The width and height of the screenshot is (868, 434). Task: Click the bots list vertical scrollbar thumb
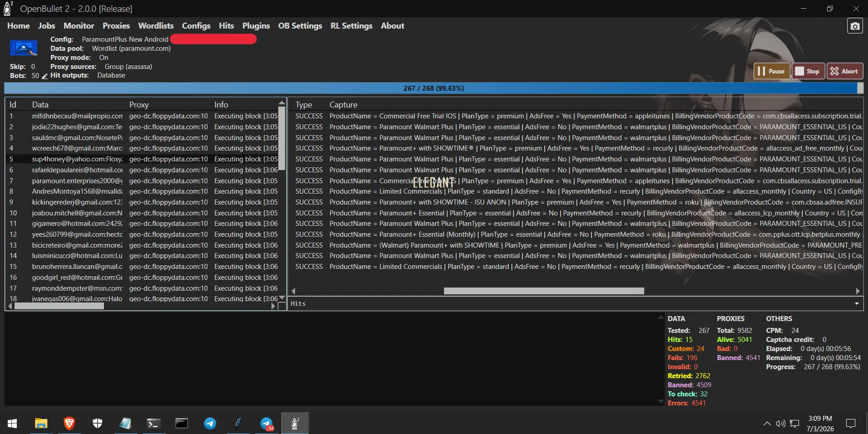tap(281, 138)
